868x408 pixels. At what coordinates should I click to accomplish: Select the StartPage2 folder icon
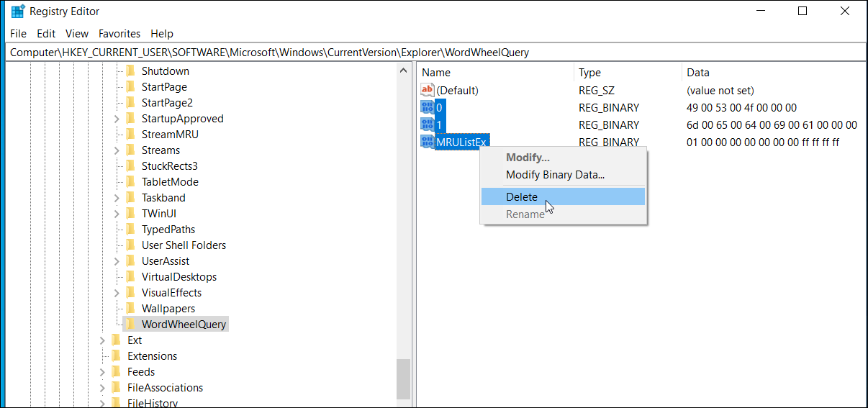pyautogui.click(x=130, y=102)
